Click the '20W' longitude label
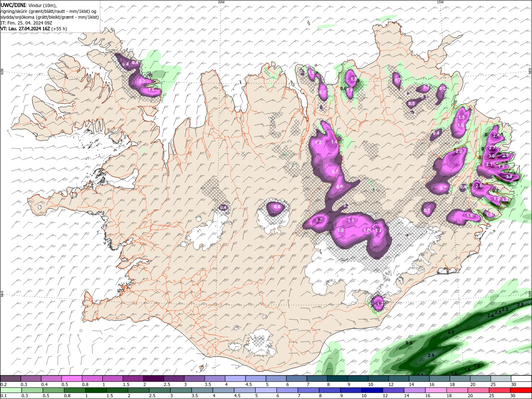This screenshot has width=532, height=399. pos(221,2)
